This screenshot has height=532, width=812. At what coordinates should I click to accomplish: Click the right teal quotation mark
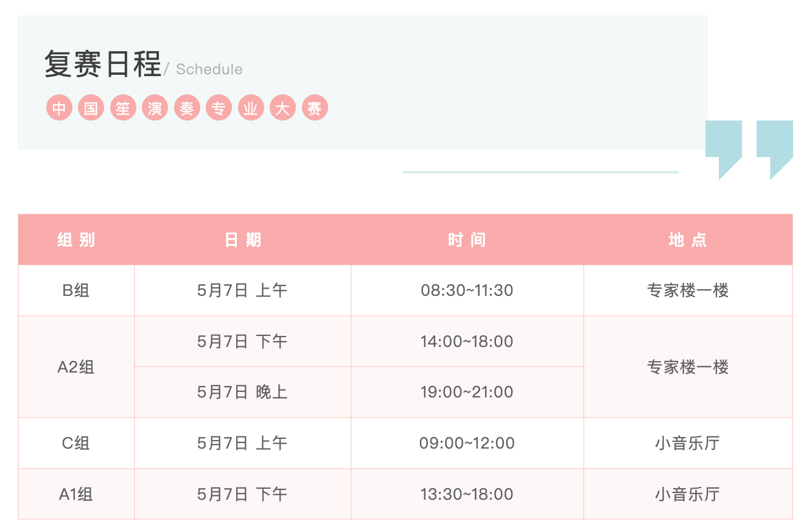pyautogui.click(x=775, y=145)
